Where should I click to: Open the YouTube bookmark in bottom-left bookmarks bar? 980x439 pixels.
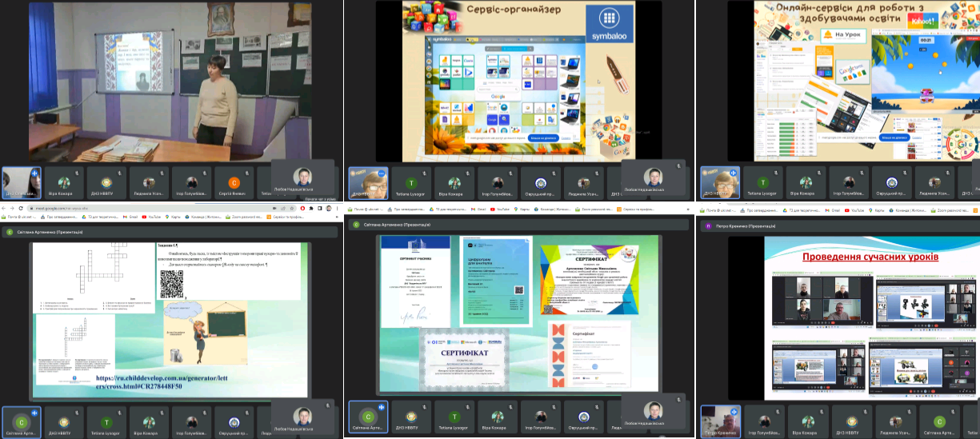[x=150, y=217]
